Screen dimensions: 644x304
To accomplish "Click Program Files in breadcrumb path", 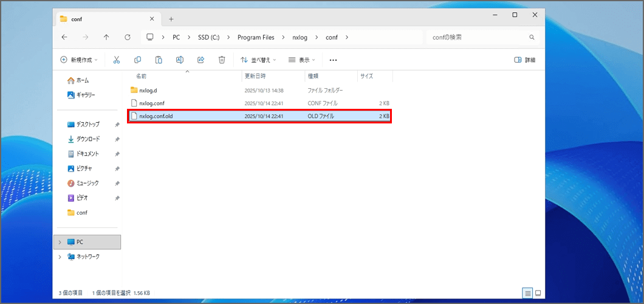I will (x=256, y=37).
